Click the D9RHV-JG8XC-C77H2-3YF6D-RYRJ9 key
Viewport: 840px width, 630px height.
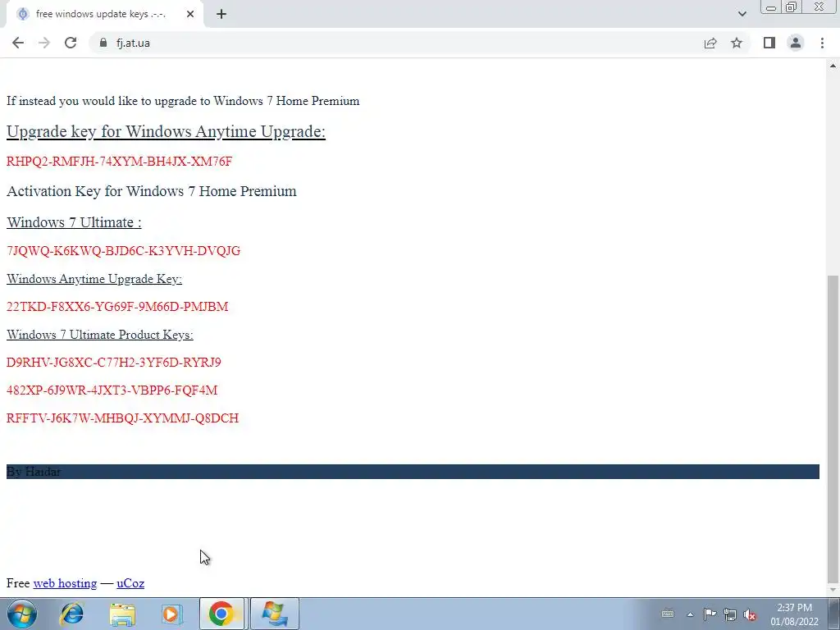(x=113, y=362)
